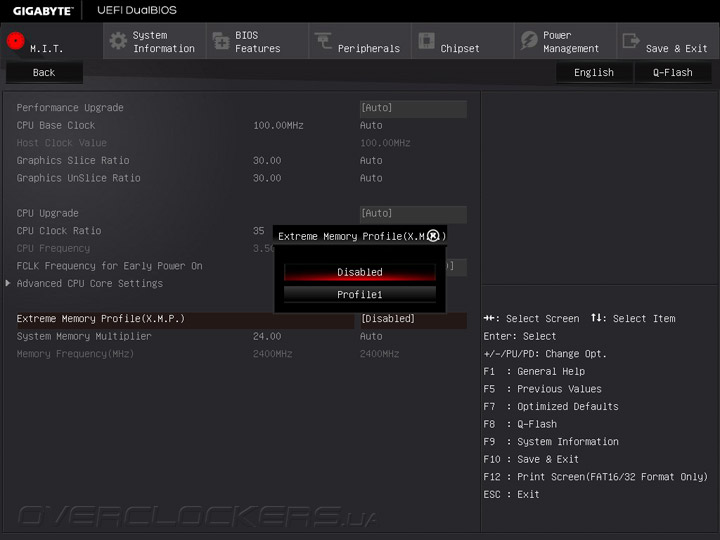The height and width of the screenshot is (540, 720).
Task: Click System Memory Multiplier Auto value
Action: click(x=371, y=336)
